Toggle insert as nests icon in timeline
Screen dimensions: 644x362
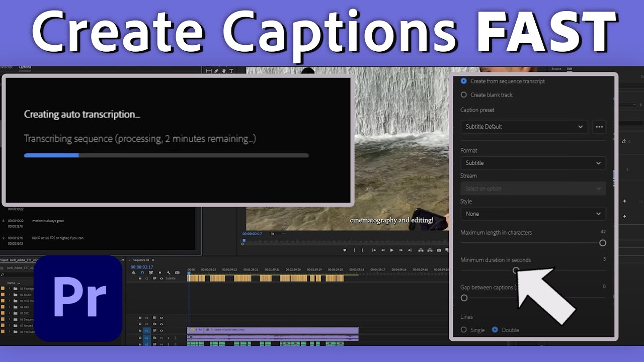133,273
